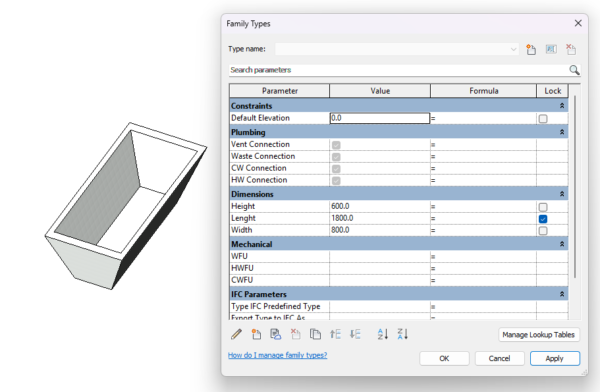Click the Search parameters field

tap(398, 70)
